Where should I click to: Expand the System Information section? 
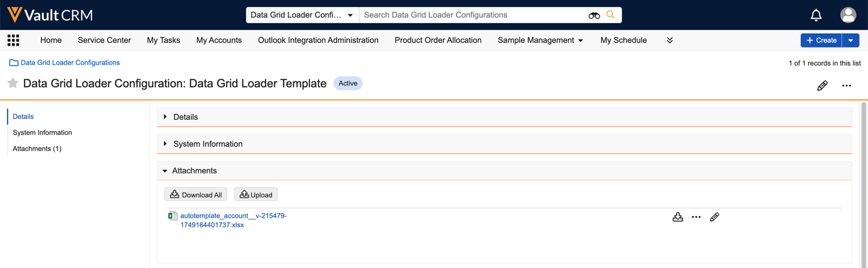coord(207,144)
